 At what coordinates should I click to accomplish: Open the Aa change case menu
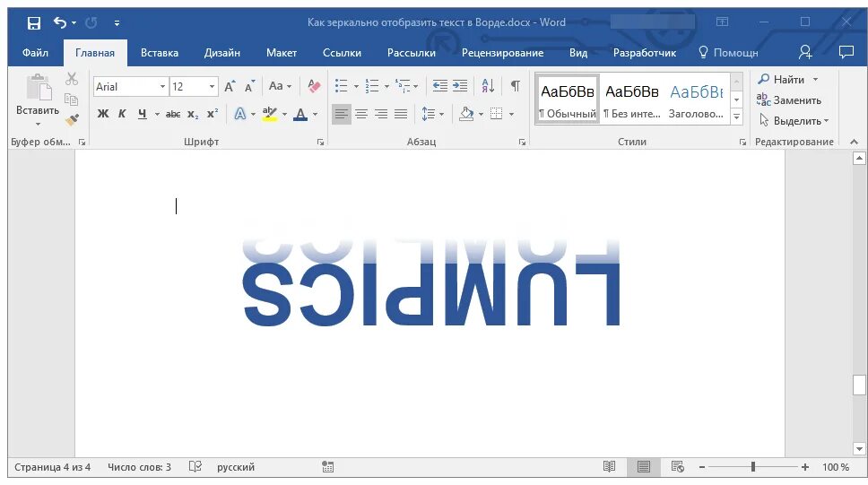coord(280,86)
